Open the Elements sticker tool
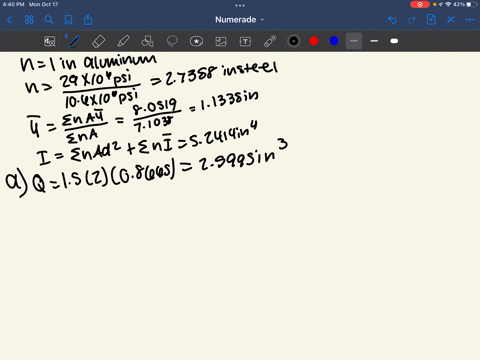Screen dimensions: 480x360 (x=196, y=41)
